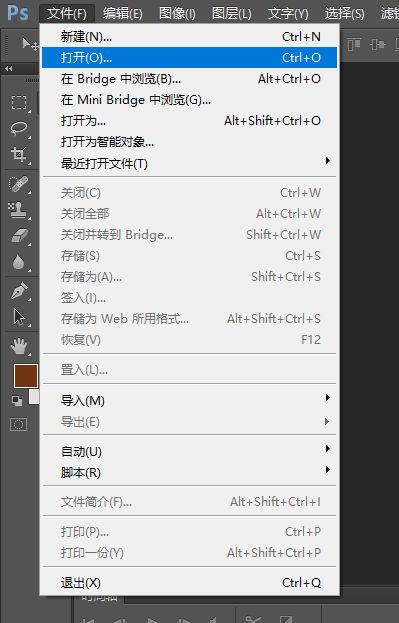The width and height of the screenshot is (399, 623).
Task: Select the Rectangular Marquee tool
Action: (x=19, y=103)
